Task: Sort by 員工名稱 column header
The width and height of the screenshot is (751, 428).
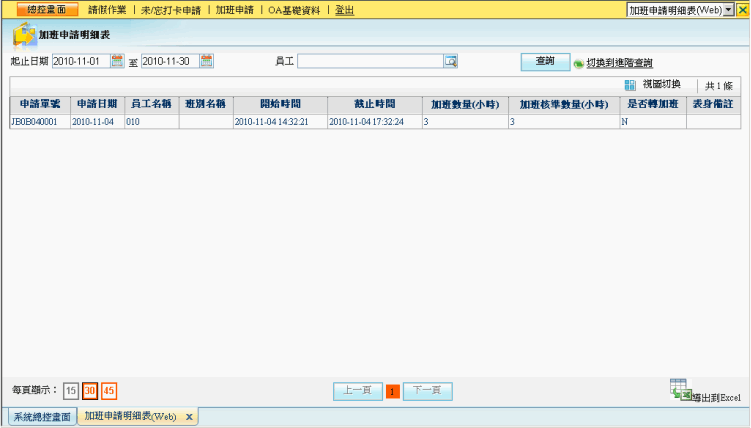Action: [151, 104]
